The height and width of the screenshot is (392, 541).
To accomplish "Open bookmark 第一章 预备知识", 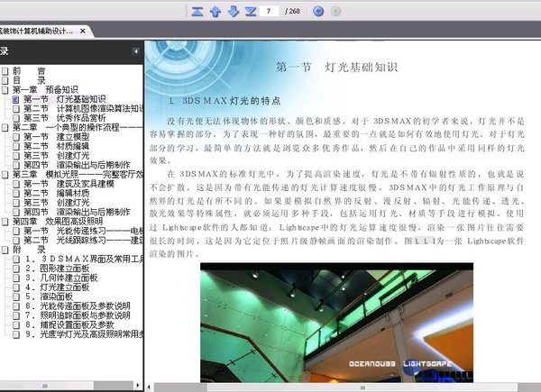I will [x=45, y=89].
